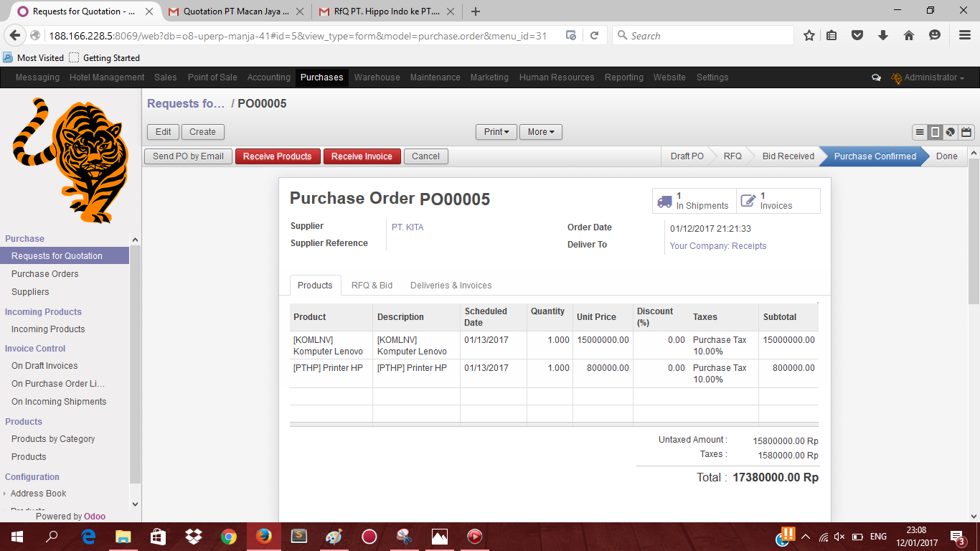Open Google Chrome from taskbar
The height and width of the screenshot is (551, 980).
coord(229,536)
